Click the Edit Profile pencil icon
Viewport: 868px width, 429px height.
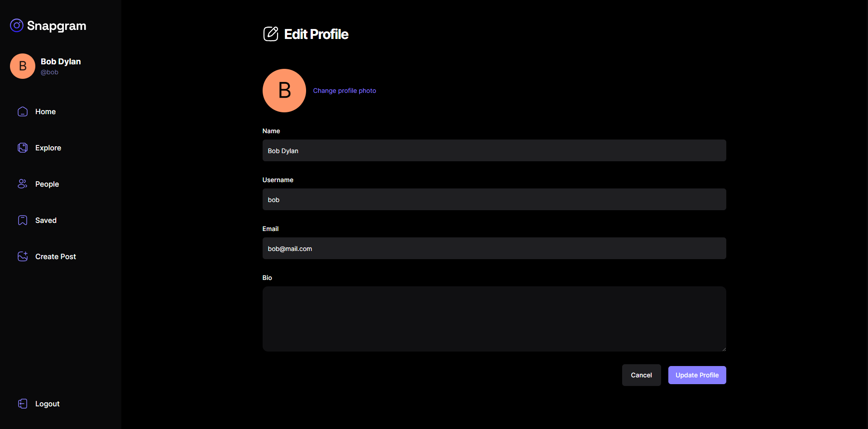pos(271,34)
